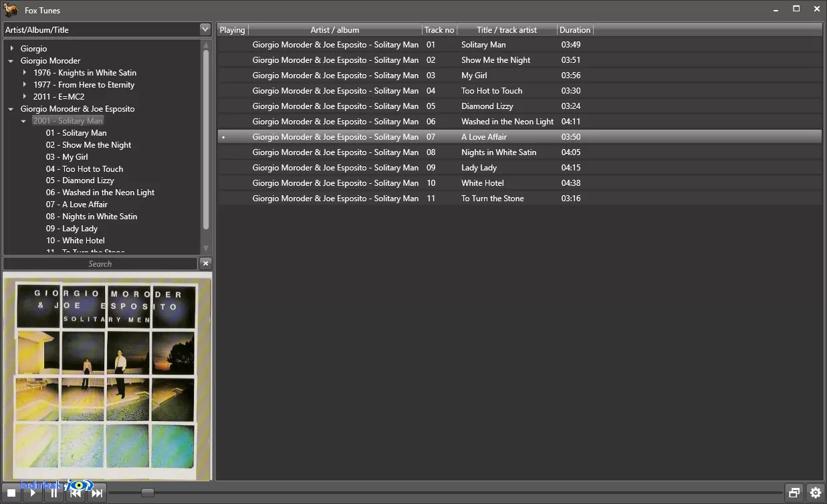Screen dimensions: 827x504
Task: Click the play button
Action: coord(33,493)
